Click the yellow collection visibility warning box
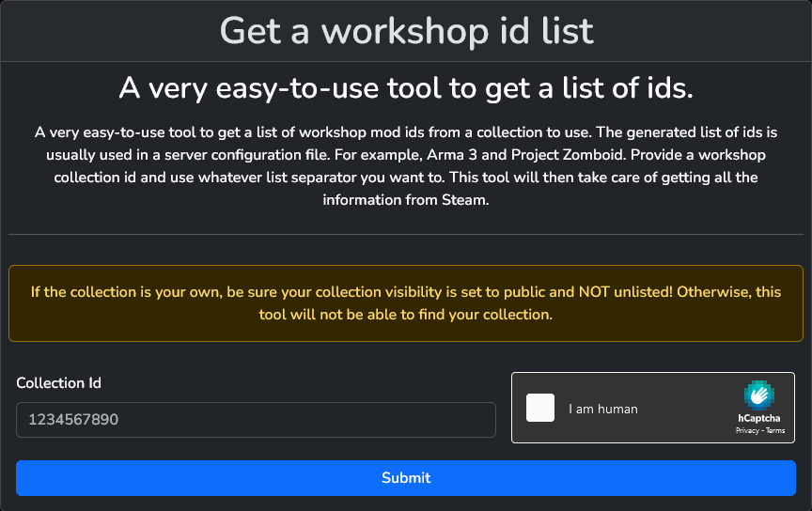Viewport: 812px width, 511px height. [x=406, y=302]
